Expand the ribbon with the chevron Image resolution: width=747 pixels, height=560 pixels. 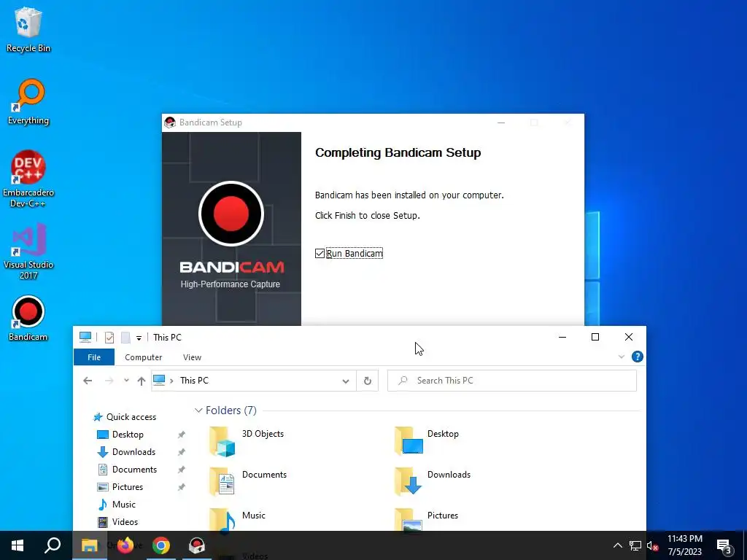click(x=622, y=357)
